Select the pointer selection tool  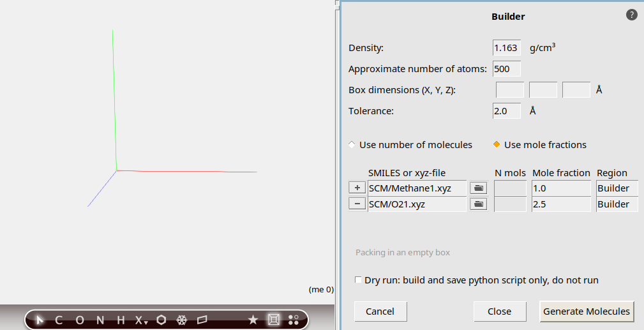40,320
